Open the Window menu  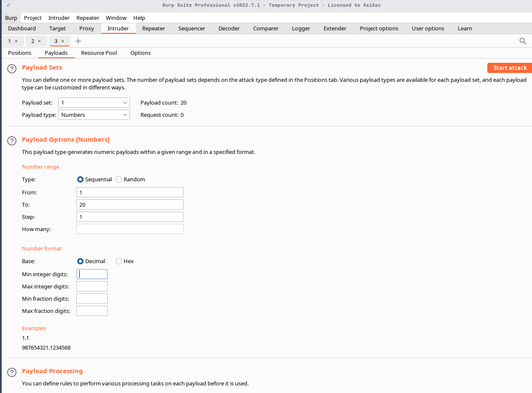116,18
